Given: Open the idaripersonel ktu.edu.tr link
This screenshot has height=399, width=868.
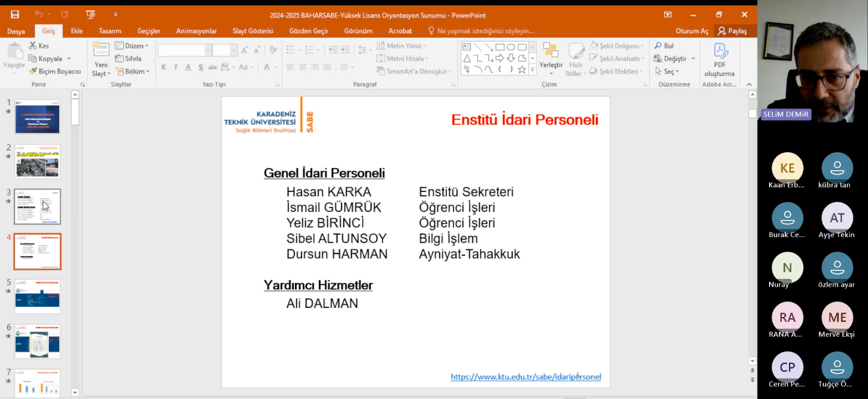Looking at the screenshot, I should 526,377.
